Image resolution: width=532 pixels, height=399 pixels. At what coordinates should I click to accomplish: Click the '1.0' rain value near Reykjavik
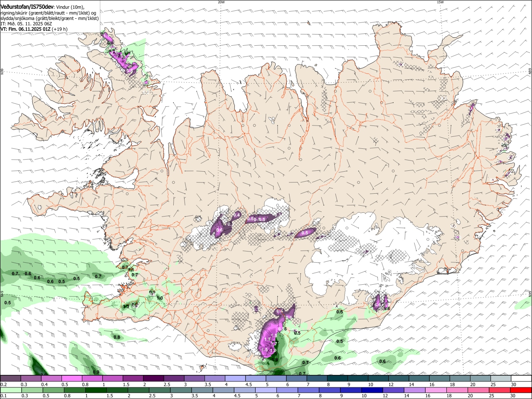[160, 298]
